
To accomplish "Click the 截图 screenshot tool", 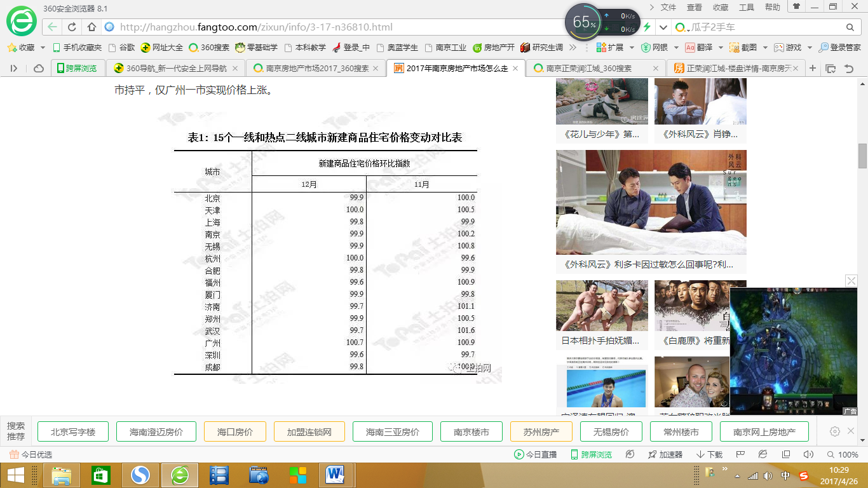I will (743, 48).
